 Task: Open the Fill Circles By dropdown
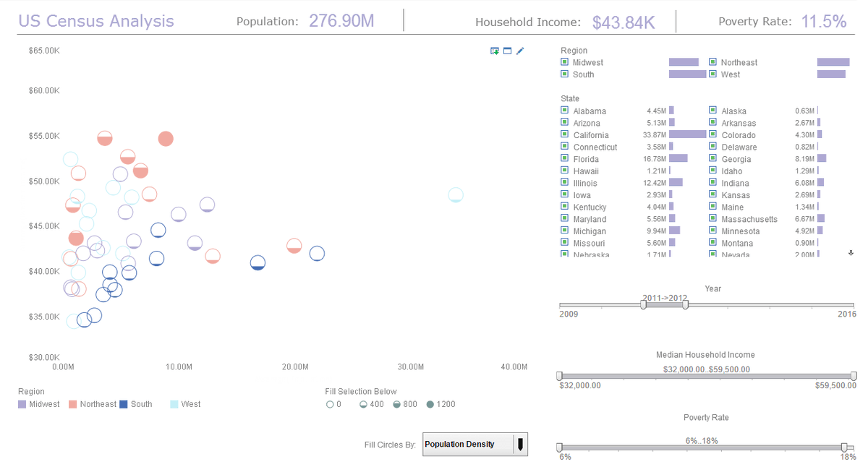520,444
